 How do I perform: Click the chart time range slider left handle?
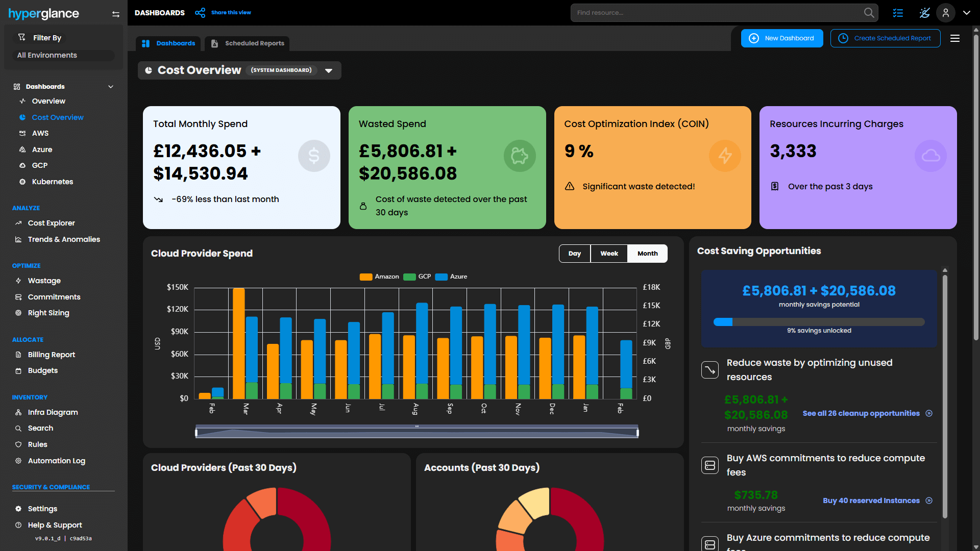(197, 433)
